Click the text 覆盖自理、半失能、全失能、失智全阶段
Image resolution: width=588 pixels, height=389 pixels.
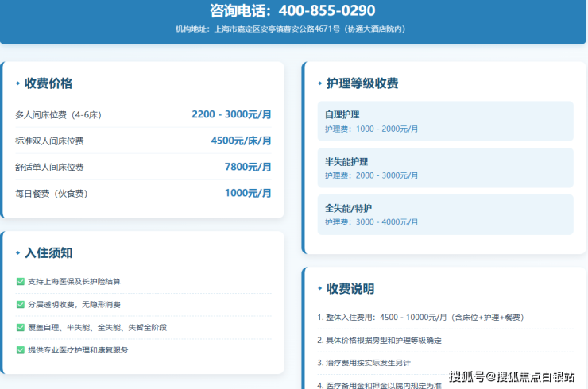98,328
